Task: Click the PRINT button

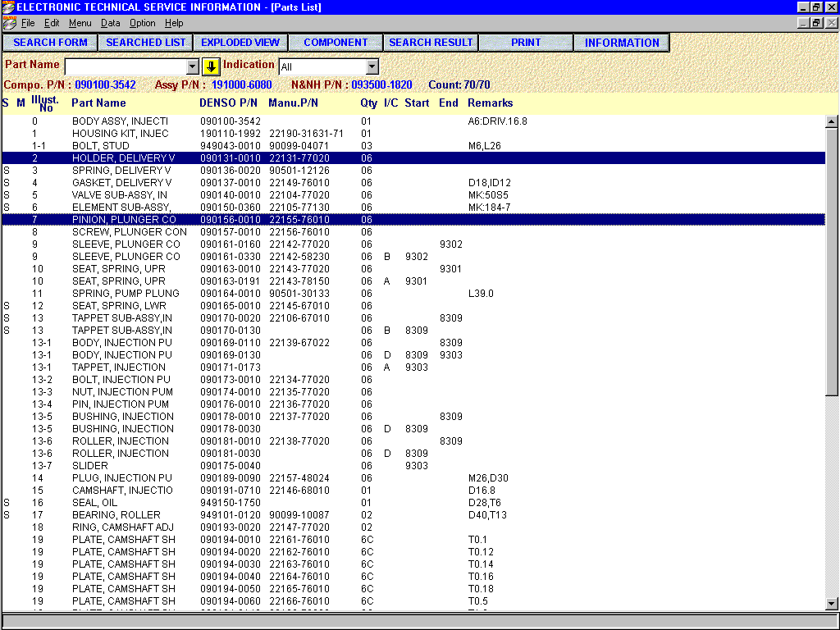Action: point(526,43)
